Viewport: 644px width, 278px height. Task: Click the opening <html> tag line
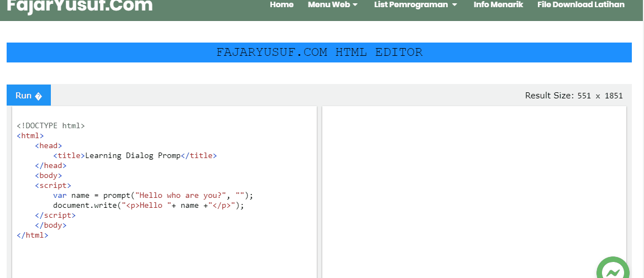pos(30,135)
